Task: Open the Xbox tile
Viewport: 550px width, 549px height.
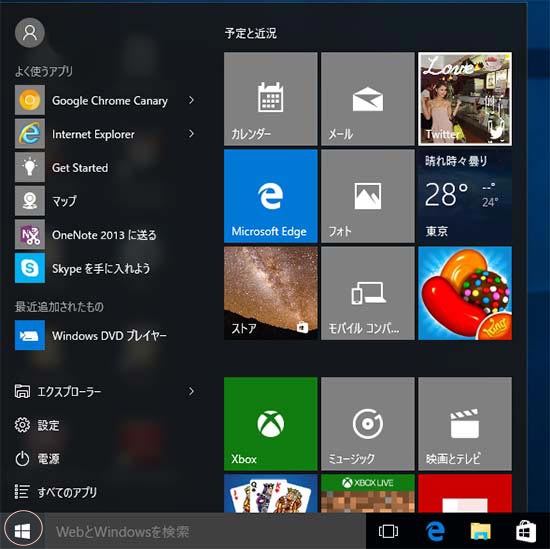Action: pos(270,424)
